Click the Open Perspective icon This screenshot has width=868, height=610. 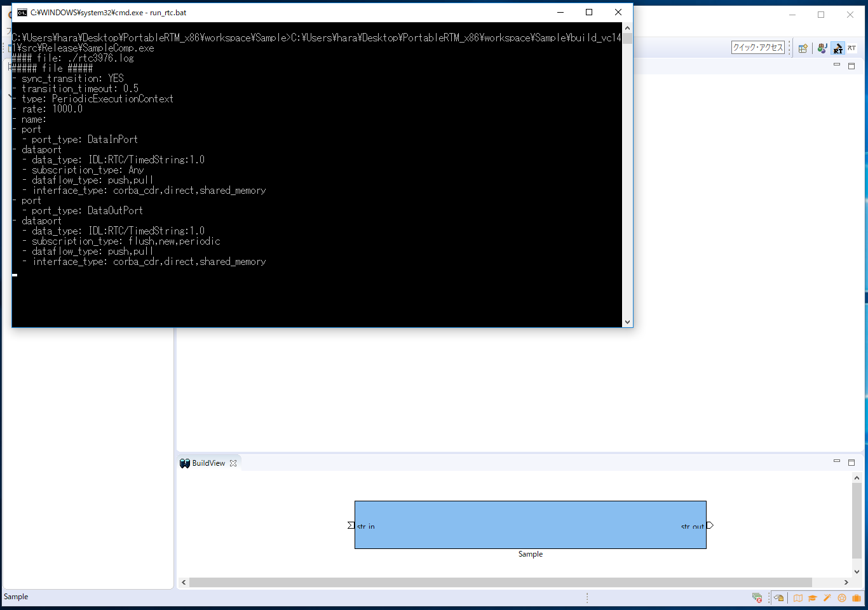(803, 48)
